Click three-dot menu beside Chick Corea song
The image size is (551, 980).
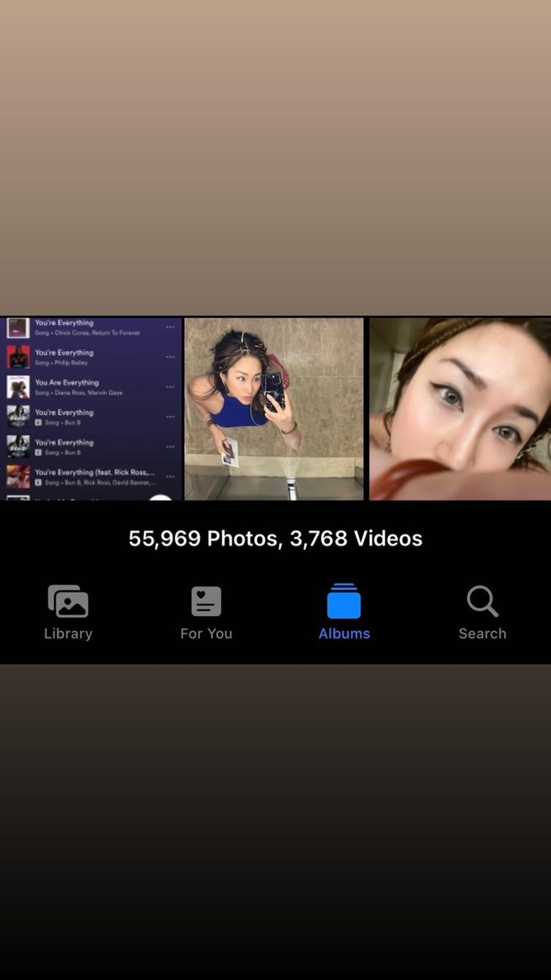[170, 327]
